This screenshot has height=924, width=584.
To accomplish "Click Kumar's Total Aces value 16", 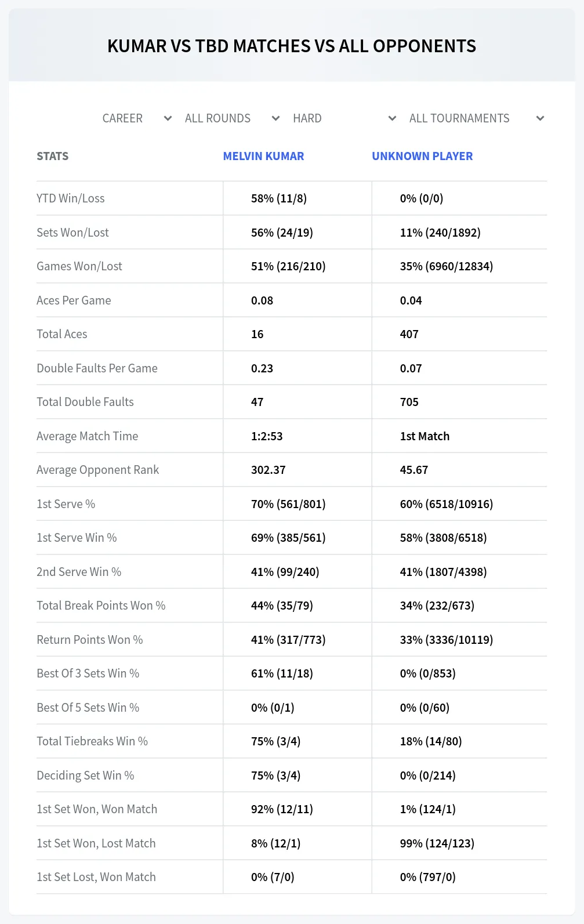I will coord(257,334).
